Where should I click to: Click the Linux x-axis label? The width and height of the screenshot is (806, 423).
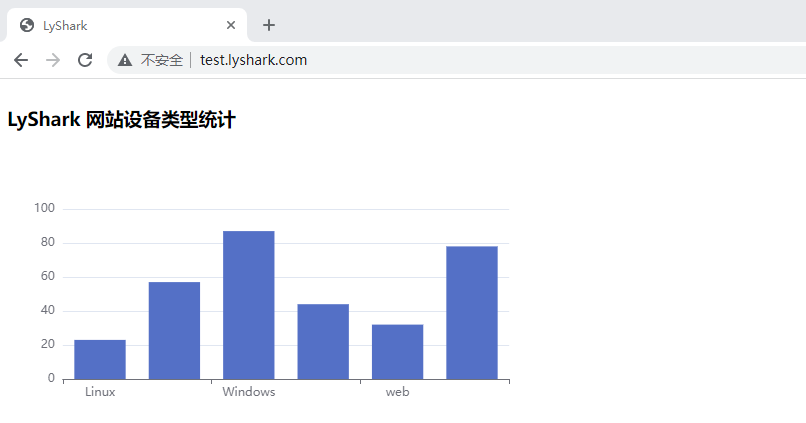100,392
